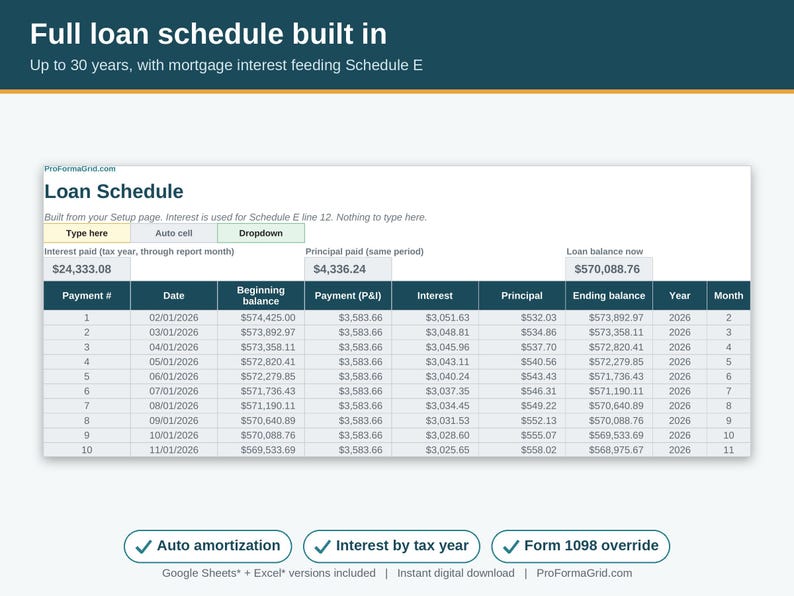
Task: Click Google Sheets + Excel versions included text
Action: 269,573
